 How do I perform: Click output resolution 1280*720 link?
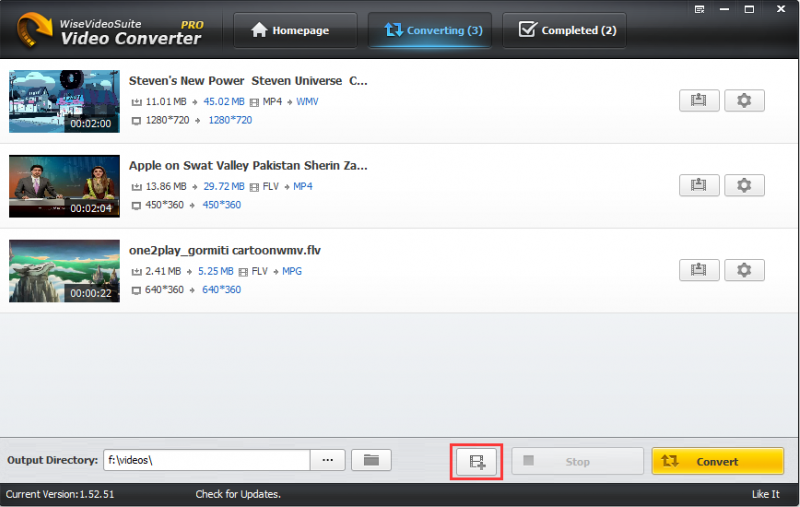pyautogui.click(x=230, y=120)
